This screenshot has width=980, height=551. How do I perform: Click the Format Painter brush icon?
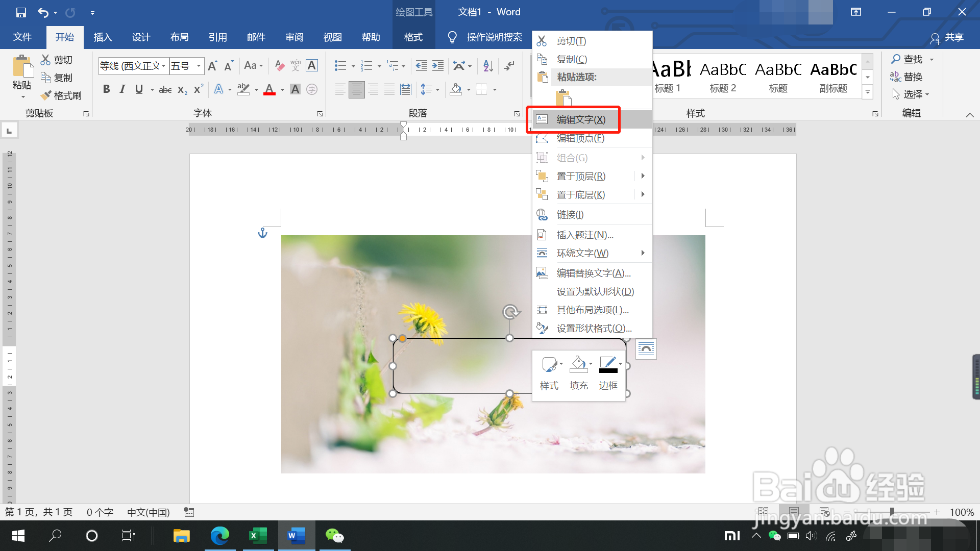46,95
